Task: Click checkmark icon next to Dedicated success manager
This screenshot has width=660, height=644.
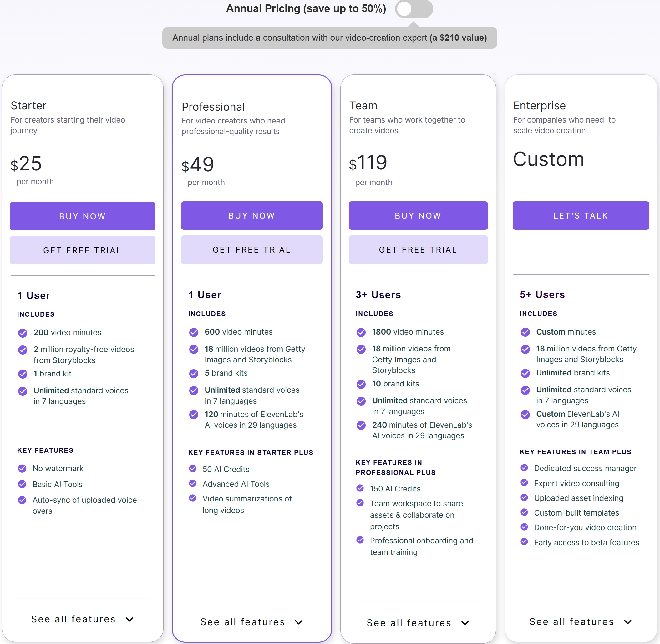Action: [x=524, y=468]
